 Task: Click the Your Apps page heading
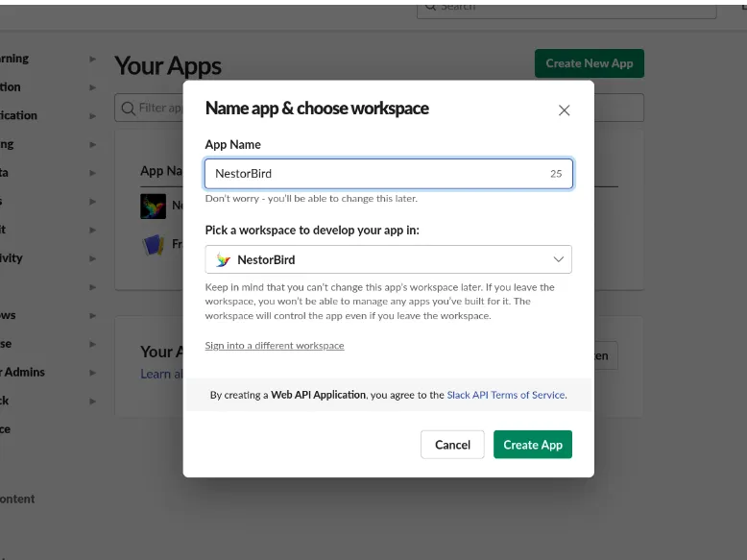(x=168, y=65)
